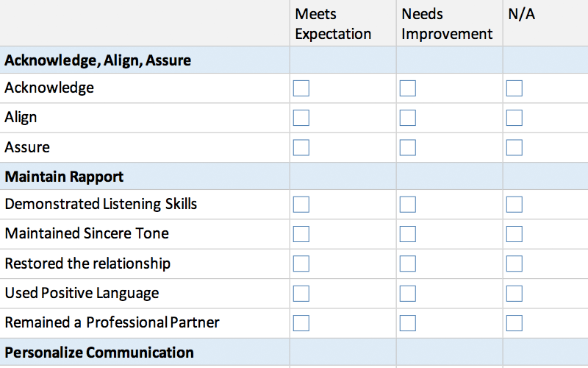Mark Used Positive Language as N/A
The height and width of the screenshot is (368, 588).
click(514, 294)
